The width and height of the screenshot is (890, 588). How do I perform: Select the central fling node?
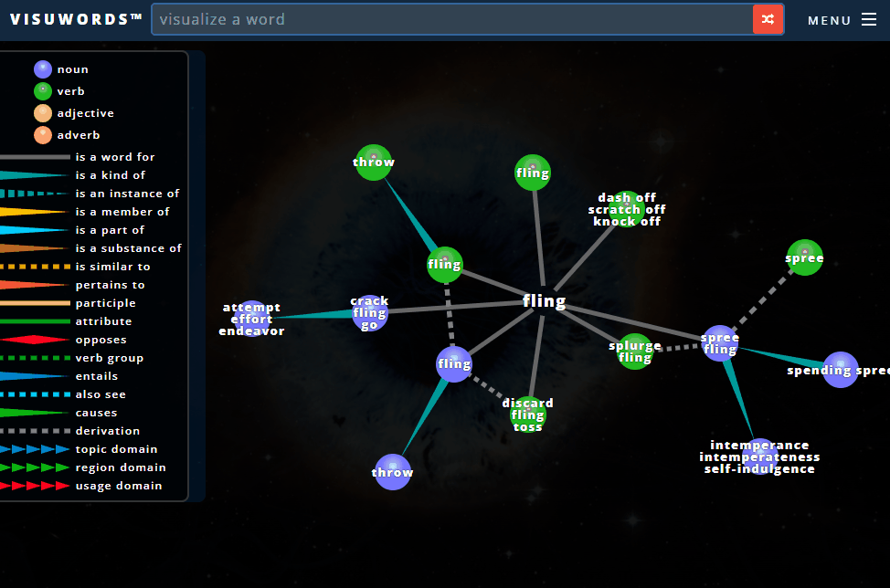pyautogui.click(x=544, y=299)
